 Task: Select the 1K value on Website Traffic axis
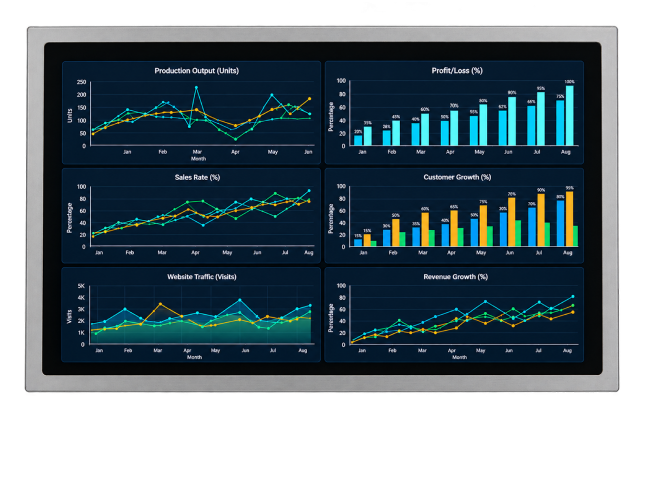pos(81,333)
